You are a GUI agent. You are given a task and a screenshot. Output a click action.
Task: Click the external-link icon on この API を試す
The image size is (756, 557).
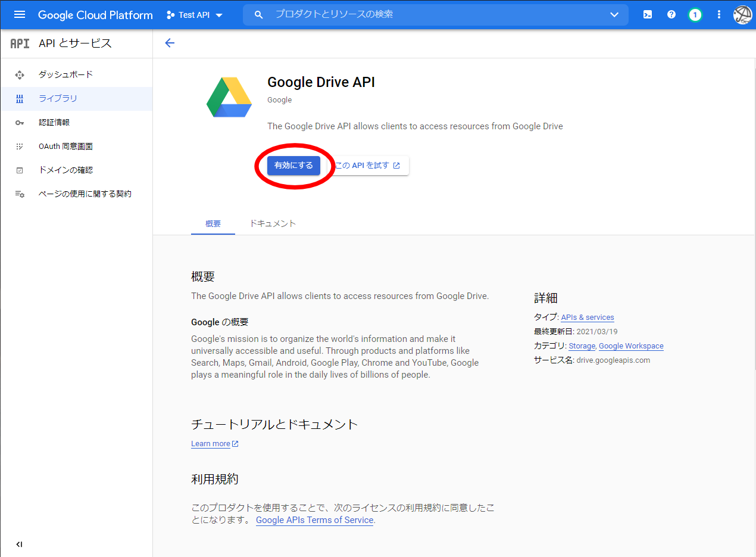396,166
